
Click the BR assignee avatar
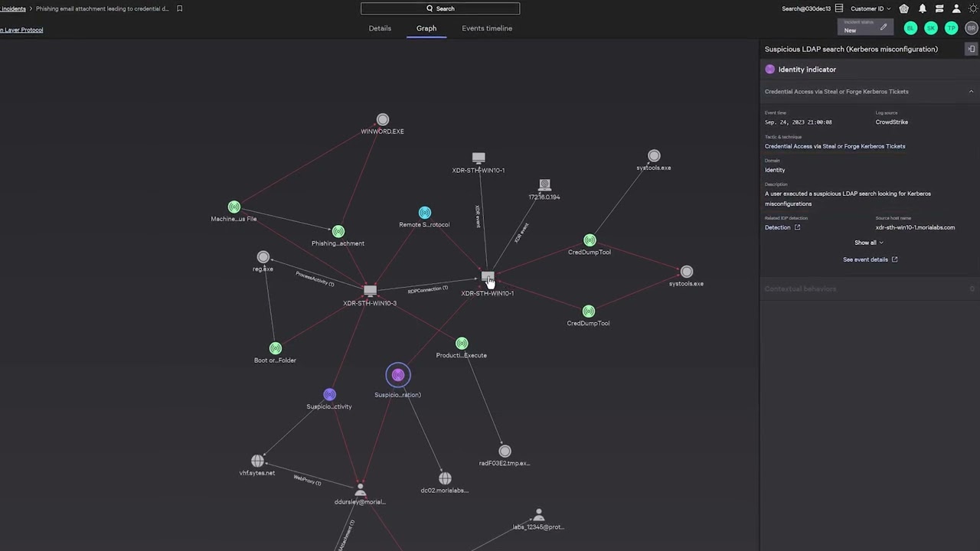(972, 28)
